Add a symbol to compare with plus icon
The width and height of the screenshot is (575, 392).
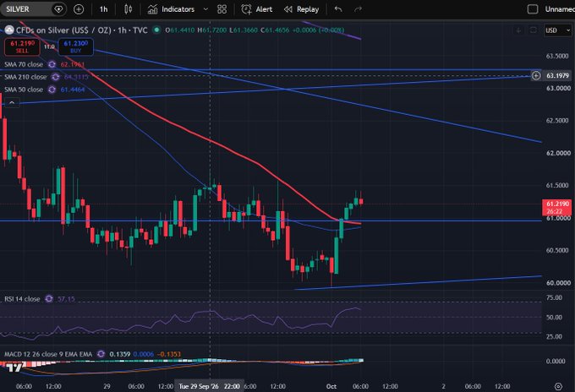click(79, 9)
